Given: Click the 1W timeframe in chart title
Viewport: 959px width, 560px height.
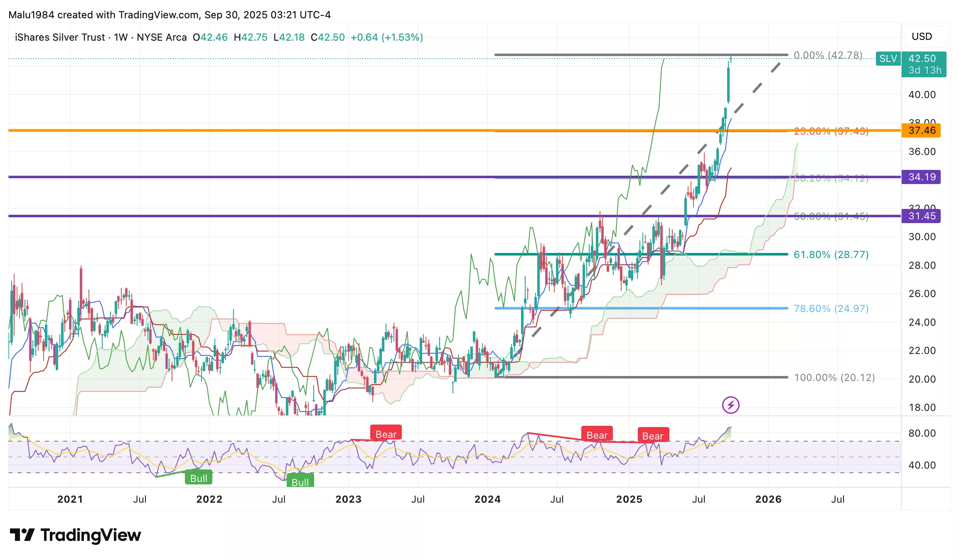Looking at the screenshot, I should click(120, 37).
